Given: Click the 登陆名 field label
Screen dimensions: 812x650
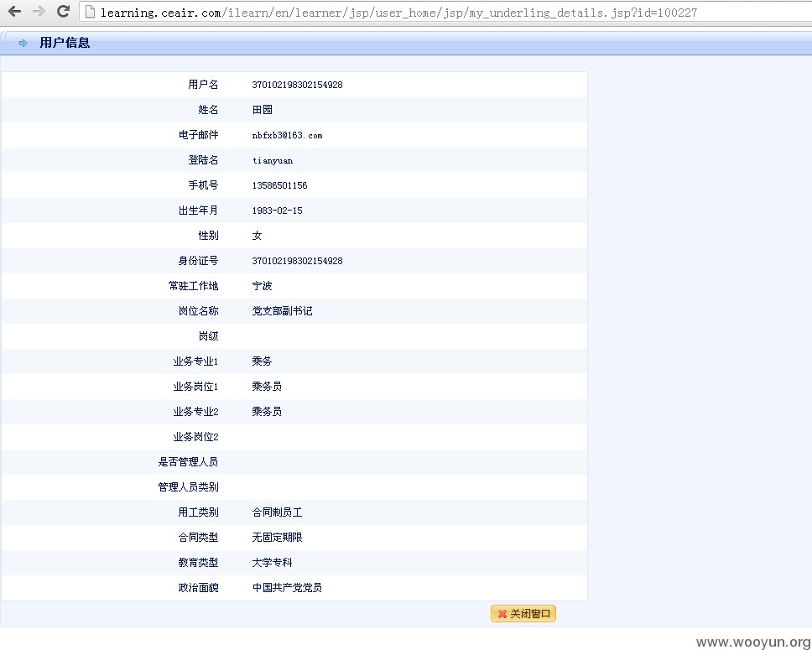Looking at the screenshot, I should click(x=203, y=160).
